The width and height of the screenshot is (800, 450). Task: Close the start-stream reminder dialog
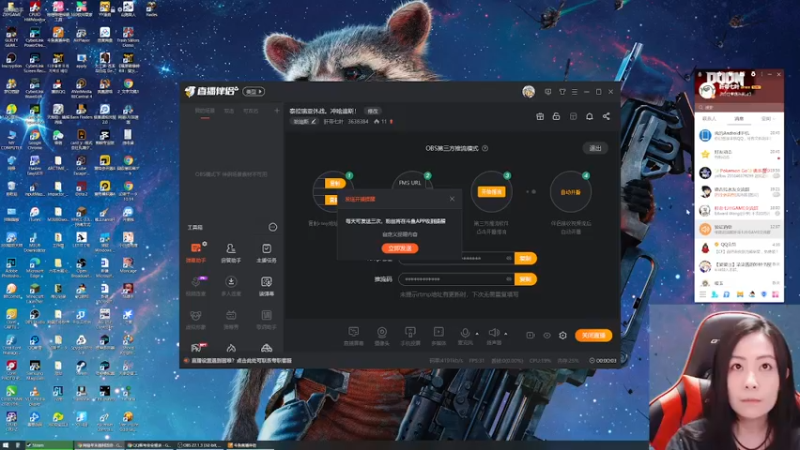(452, 199)
